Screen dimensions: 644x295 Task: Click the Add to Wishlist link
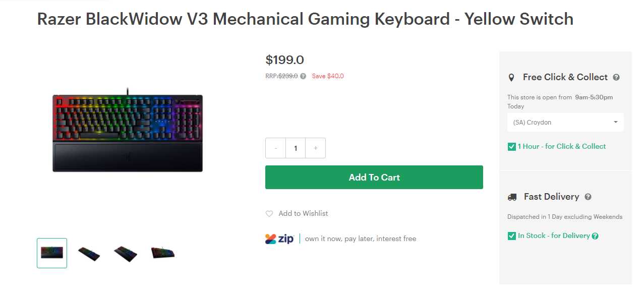click(x=303, y=214)
